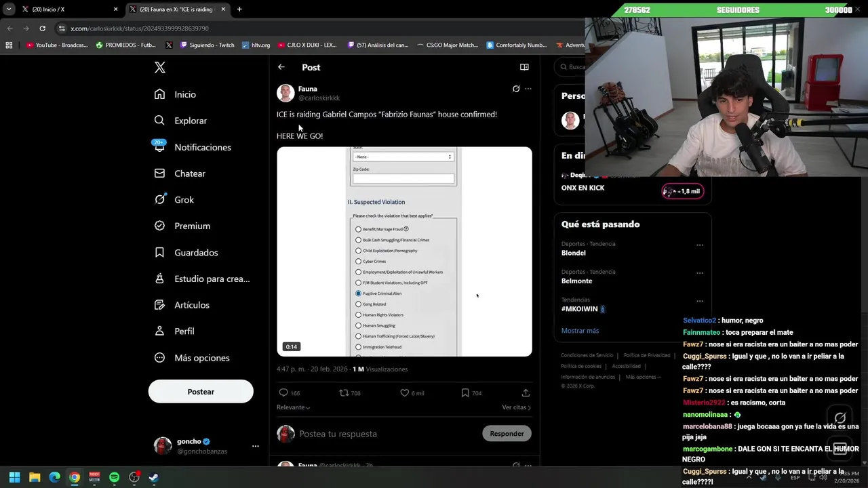
Task: Open hltv.org bookmark
Action: pyautogui.click(x=256, y=45)
